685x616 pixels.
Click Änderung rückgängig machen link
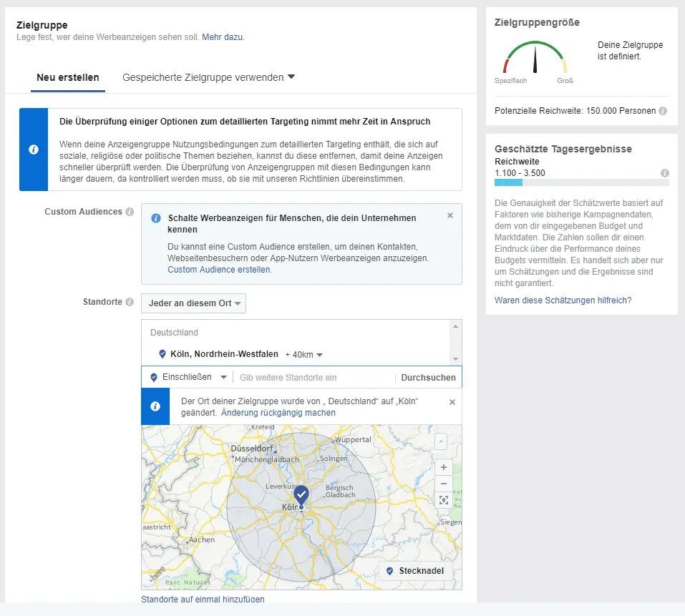[278, 413]
